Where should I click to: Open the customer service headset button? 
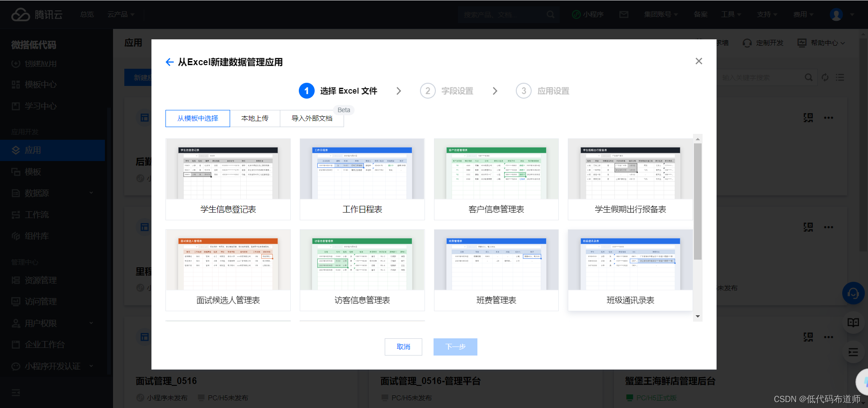(853, 294)
